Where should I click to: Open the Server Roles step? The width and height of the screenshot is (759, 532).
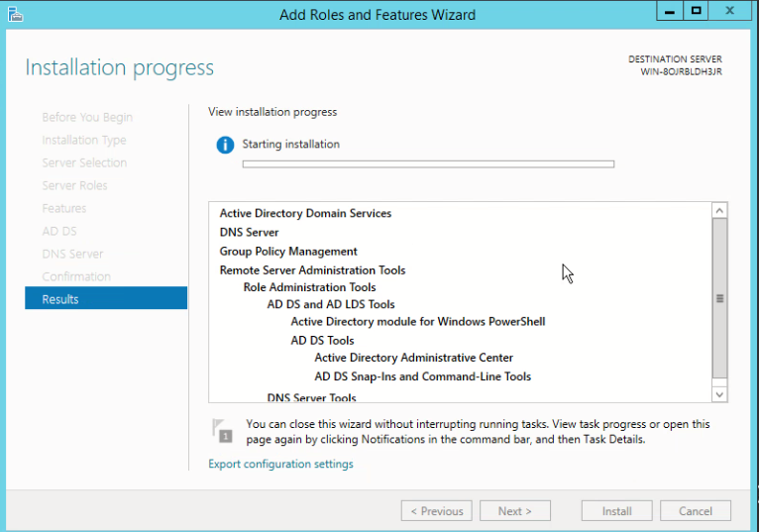(x=74, y=185)
